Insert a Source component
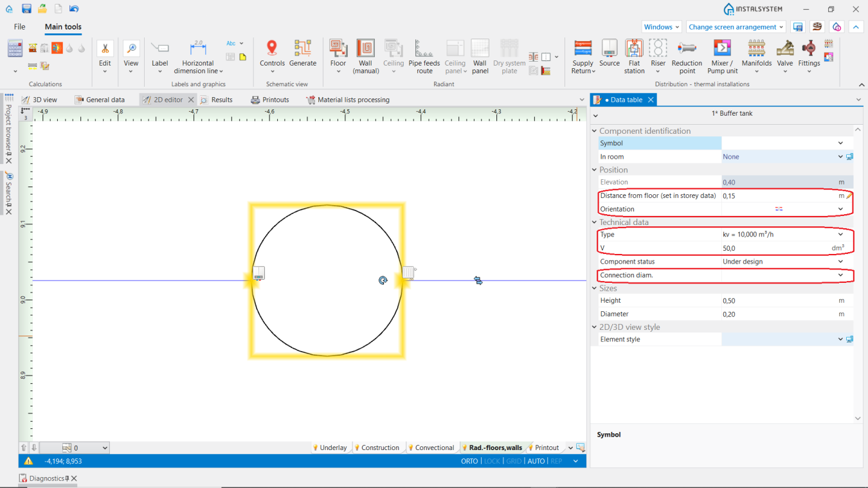The image size is (868, 488). point(610,56)
